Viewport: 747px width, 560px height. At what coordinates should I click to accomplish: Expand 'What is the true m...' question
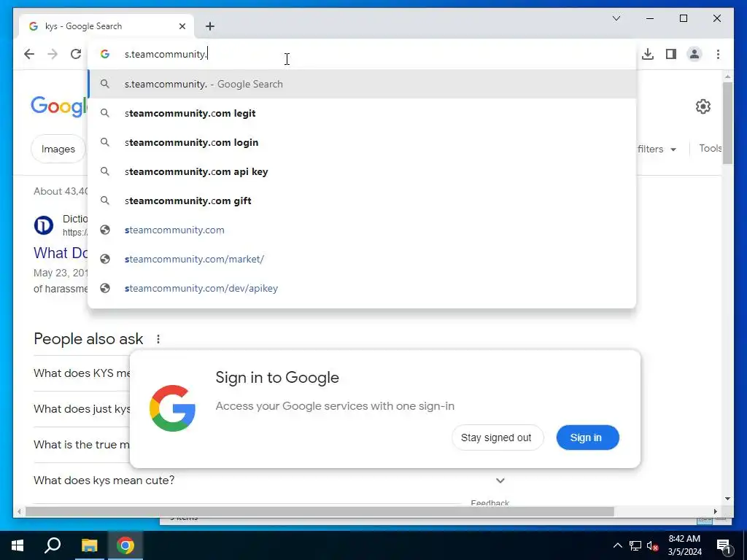coord(82,445)
